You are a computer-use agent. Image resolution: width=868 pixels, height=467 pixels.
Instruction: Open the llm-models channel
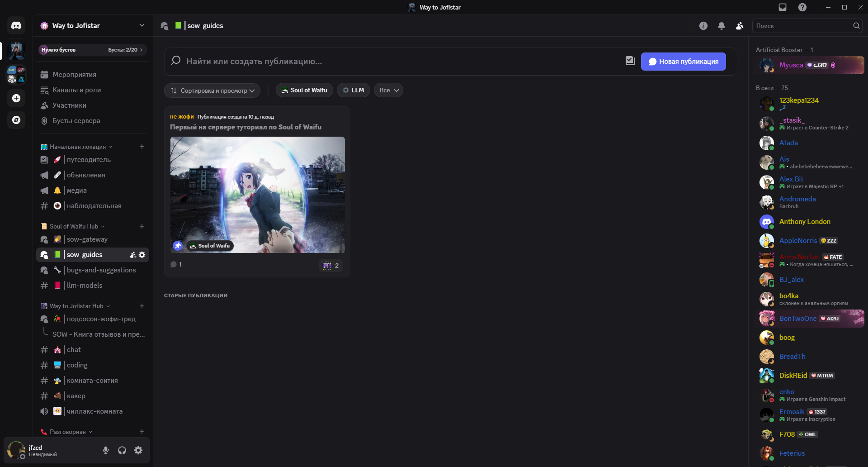pyautogui.click(x=93, y=286)
